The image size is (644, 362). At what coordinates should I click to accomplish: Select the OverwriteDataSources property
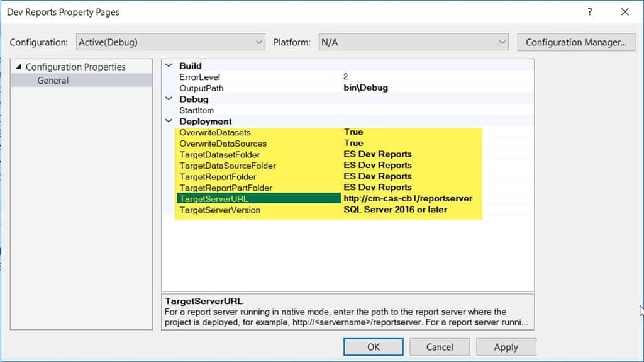223,144
